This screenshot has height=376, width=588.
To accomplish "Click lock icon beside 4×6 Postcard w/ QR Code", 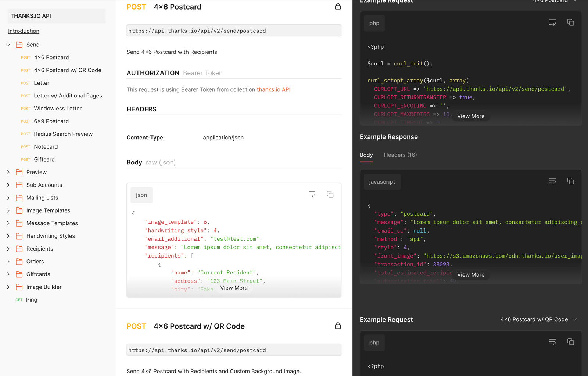I will (338, 326).
